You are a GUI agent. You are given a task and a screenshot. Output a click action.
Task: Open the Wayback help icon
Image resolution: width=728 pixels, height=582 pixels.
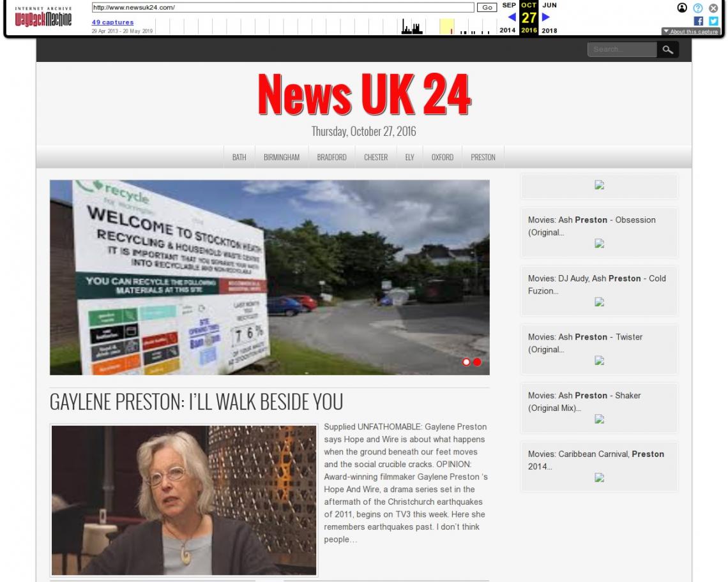(x=698, y=8)
